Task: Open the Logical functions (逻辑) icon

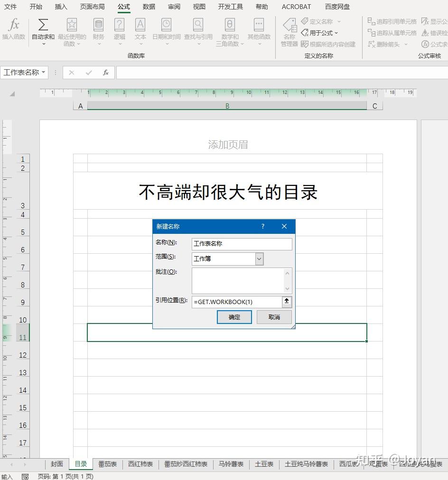Action: (x=120, y=25)
